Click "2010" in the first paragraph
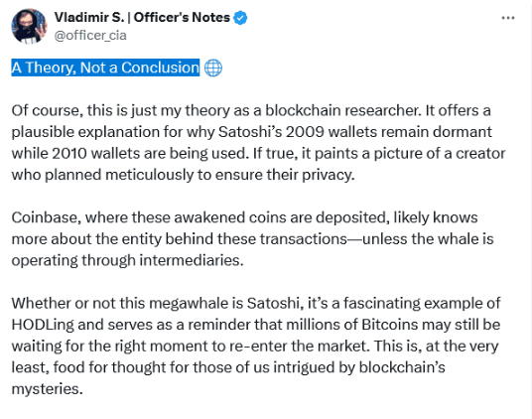The width and height of the screenshot is (532, 419). (x=69, y=153)
